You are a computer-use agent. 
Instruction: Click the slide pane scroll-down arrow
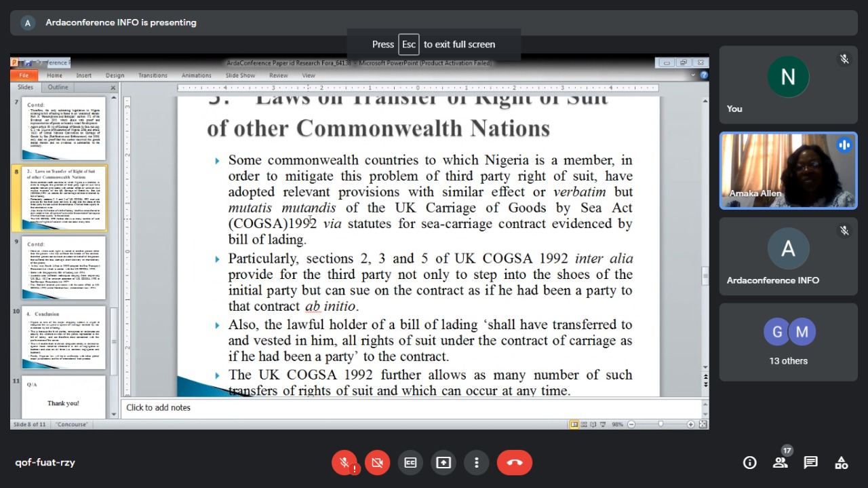coord(114,414)
